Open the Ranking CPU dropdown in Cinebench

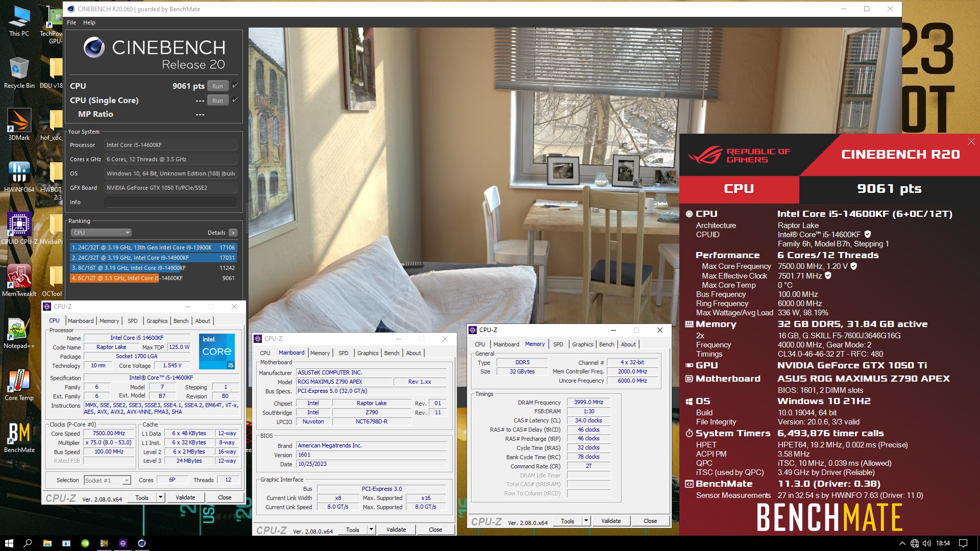[x=101, y=233]
